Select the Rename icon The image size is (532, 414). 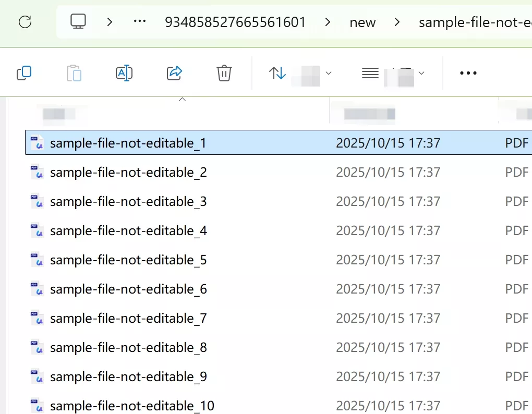point(124,73)
